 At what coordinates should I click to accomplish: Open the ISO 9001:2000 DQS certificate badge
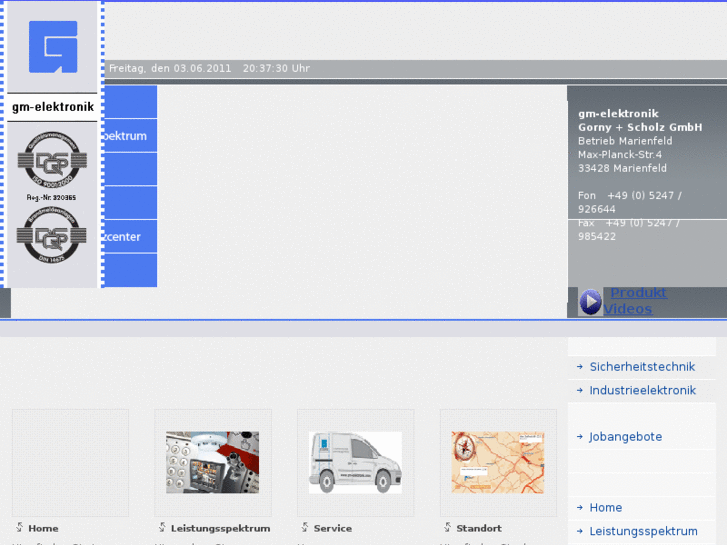52,160
